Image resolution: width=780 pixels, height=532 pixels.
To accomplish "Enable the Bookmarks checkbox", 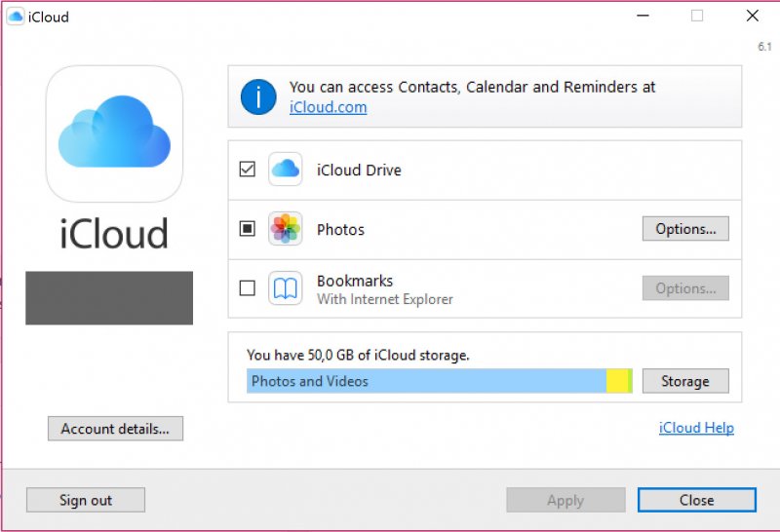I will click(248, 287).
